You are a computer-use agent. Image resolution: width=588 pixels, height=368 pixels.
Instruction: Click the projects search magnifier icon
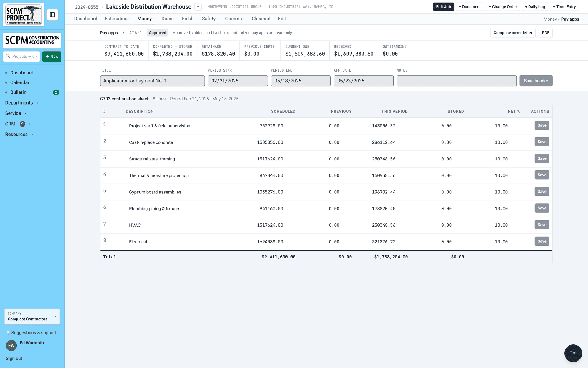tap(8, 56)
